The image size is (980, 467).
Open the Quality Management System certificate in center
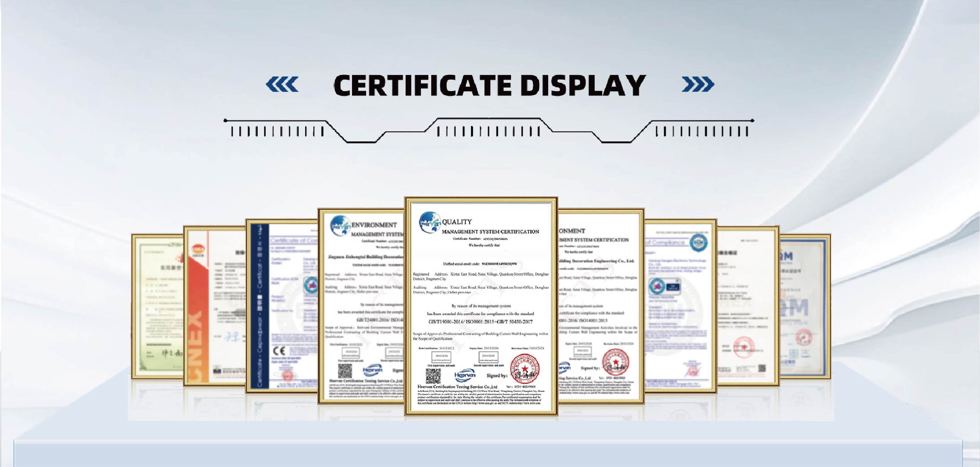tap(481, 306)
